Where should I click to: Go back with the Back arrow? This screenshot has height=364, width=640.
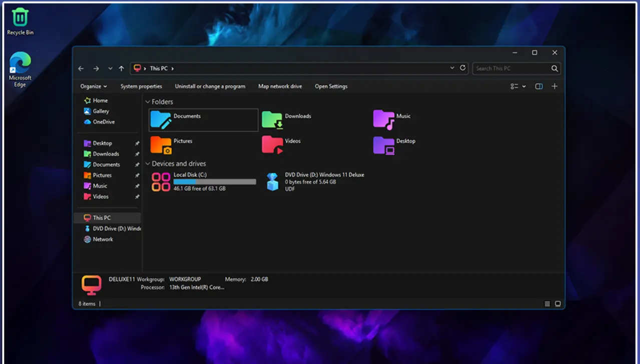81,68
